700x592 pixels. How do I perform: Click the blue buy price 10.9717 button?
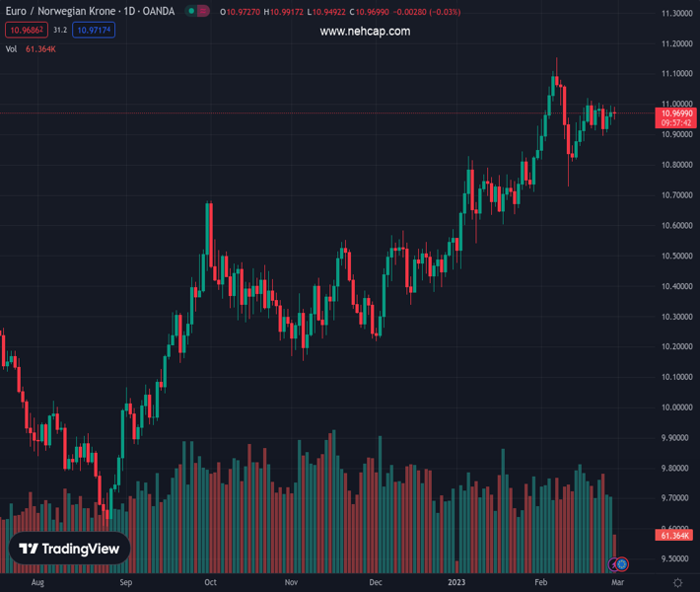point(94,31)
